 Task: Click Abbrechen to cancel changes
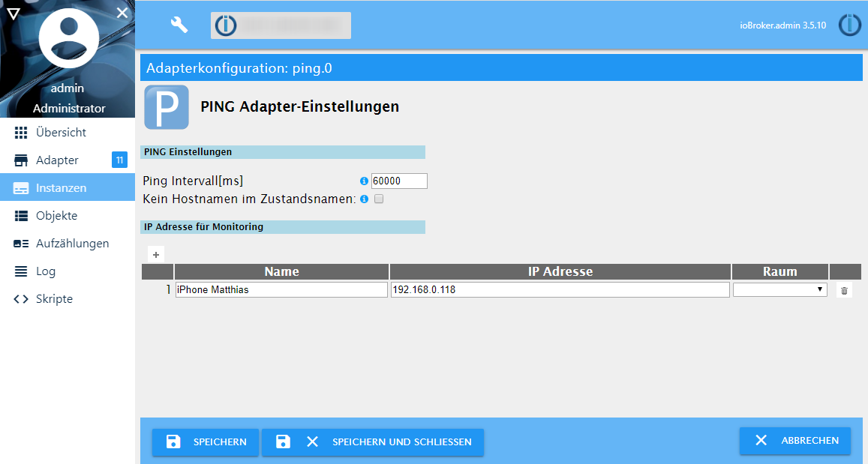794,441
